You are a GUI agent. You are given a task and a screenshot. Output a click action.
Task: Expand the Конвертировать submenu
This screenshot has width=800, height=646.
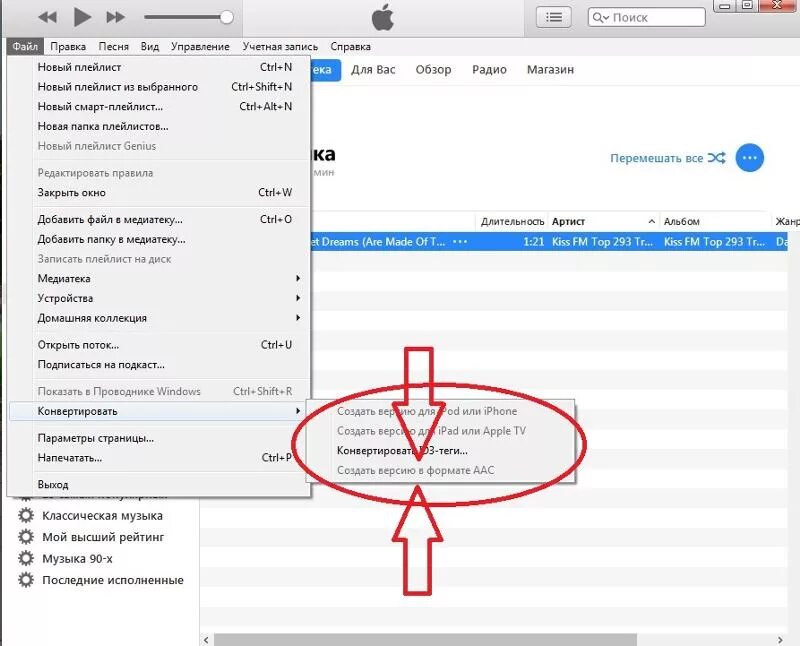(159, 411)
